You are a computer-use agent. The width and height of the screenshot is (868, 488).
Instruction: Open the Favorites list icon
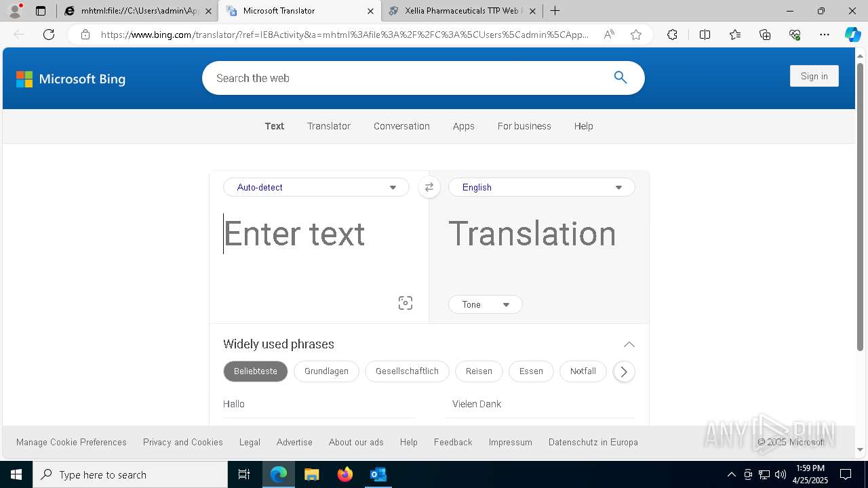(x=735, y=35)
